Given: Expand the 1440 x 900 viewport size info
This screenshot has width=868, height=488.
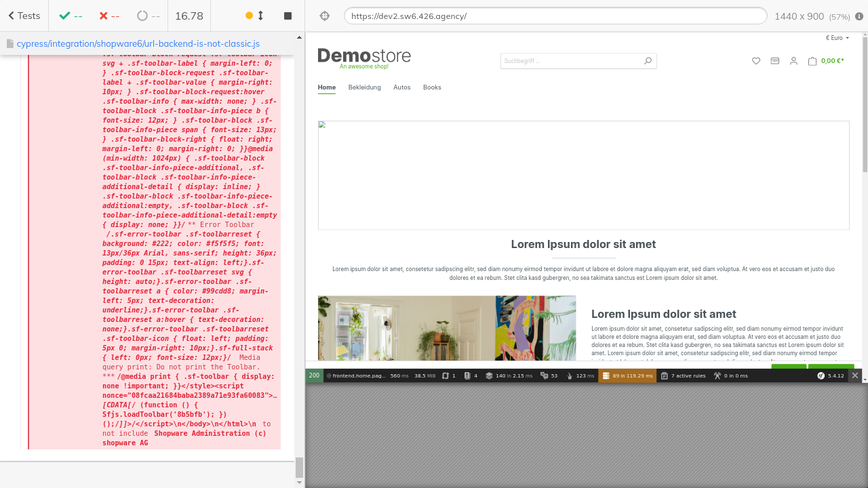Looking at the screenshot, I should coord(799,16).
